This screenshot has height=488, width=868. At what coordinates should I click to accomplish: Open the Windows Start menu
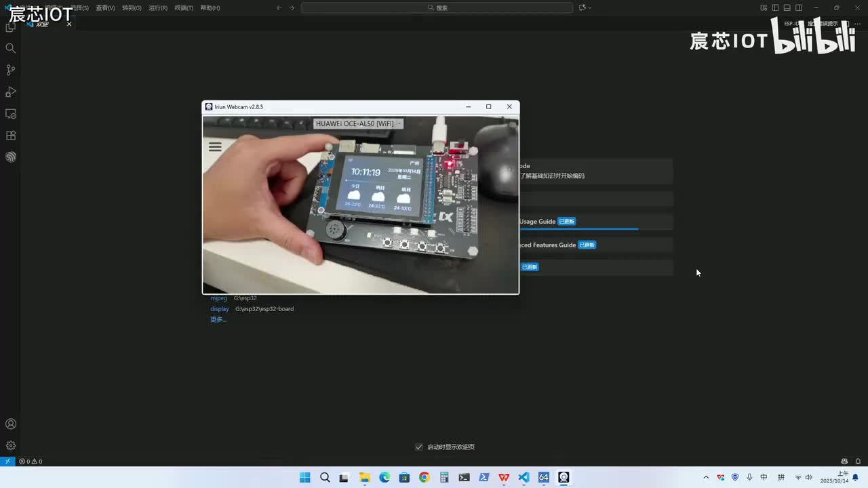click(x=305, y=477)
